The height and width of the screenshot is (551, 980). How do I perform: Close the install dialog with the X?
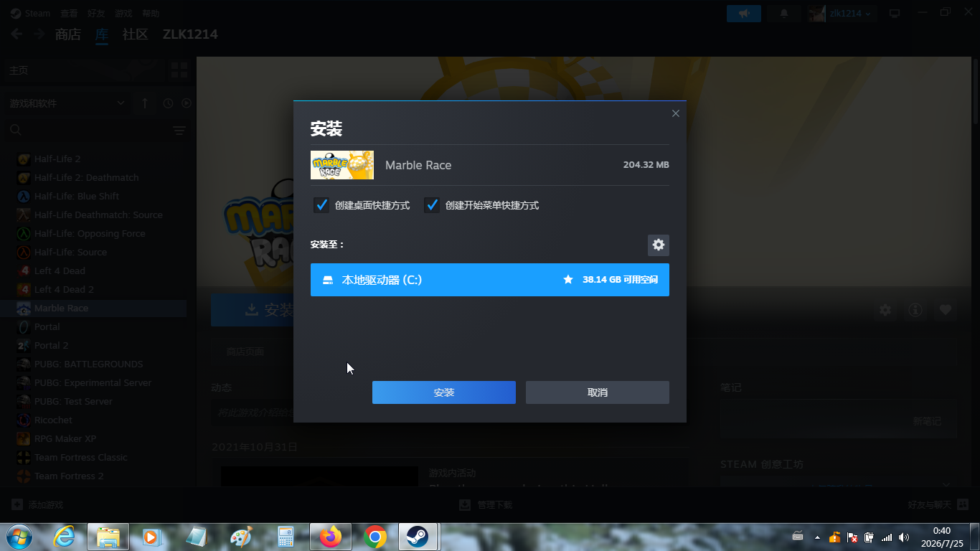pos(675,113)
